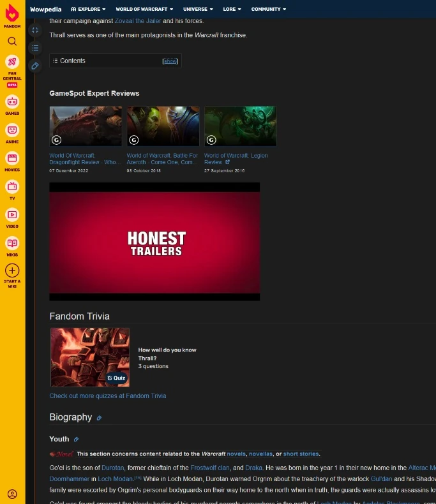This screenshot has height=504, width=436.
Task: Click Check out more quizzes at Fandom Trivia
Action: pyautogui.click(x=108, y=396)
